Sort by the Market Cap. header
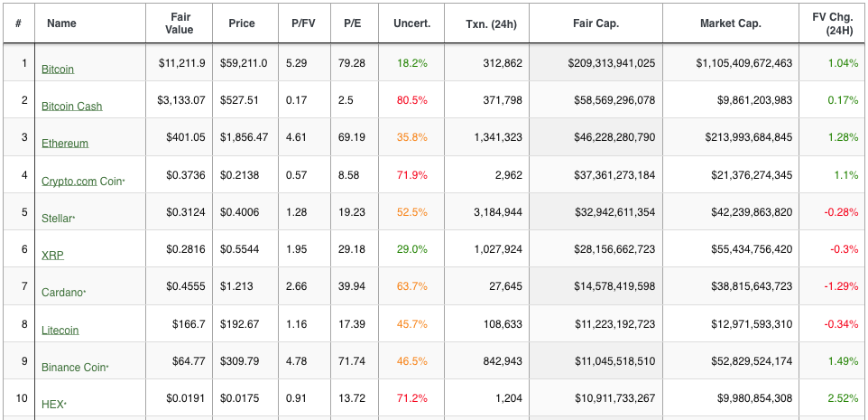This screenshot has width=868, height=420. 731,23
